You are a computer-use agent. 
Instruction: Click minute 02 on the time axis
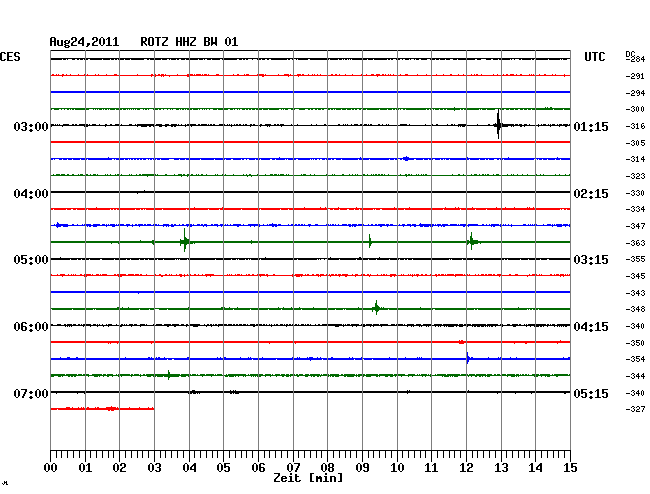point(119,467)
